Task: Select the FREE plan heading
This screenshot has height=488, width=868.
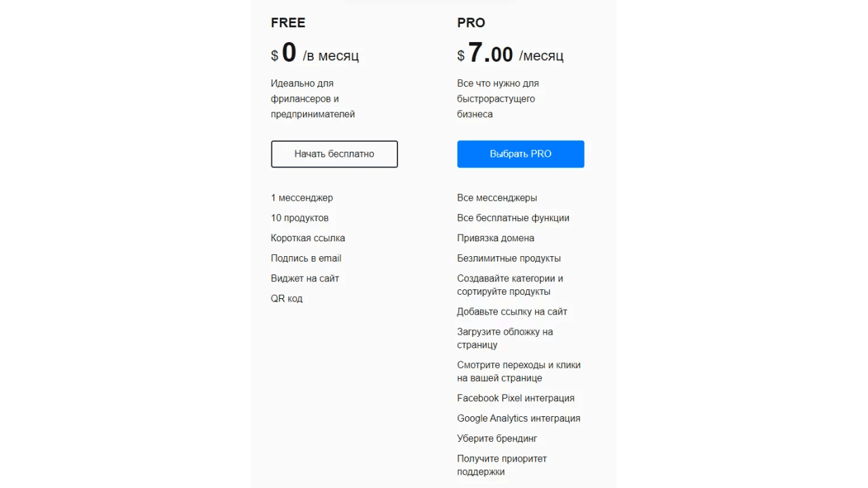Action: pos(288,23)
